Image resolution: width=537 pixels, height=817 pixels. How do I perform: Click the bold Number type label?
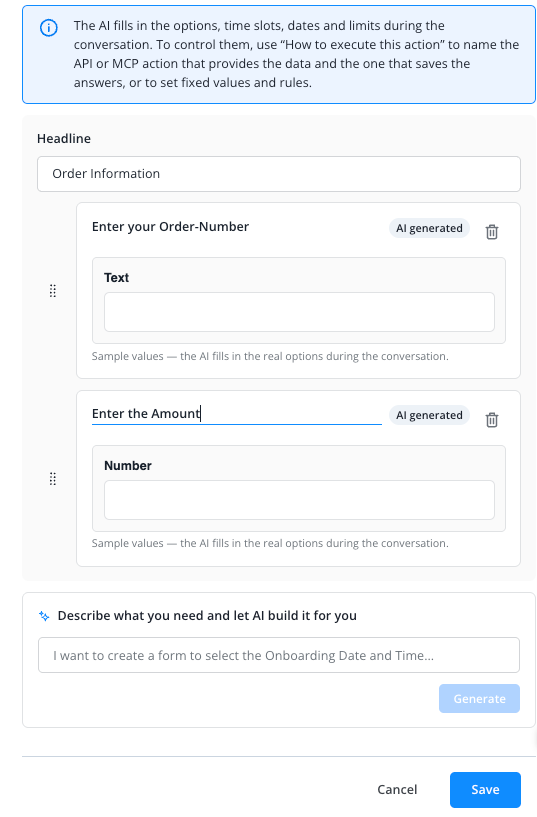128,466
